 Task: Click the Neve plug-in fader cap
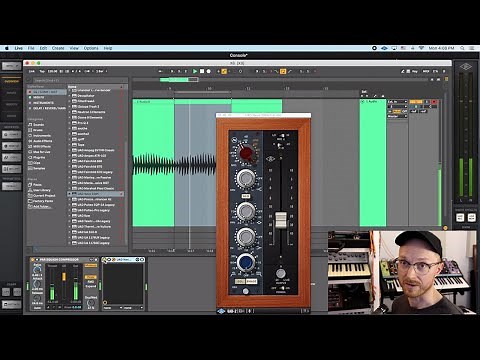click(281, 220)
